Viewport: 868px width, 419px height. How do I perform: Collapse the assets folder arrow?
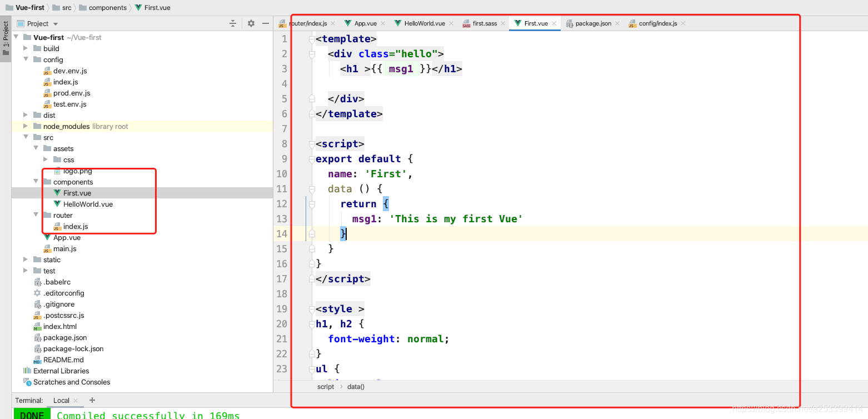point(36,148)
